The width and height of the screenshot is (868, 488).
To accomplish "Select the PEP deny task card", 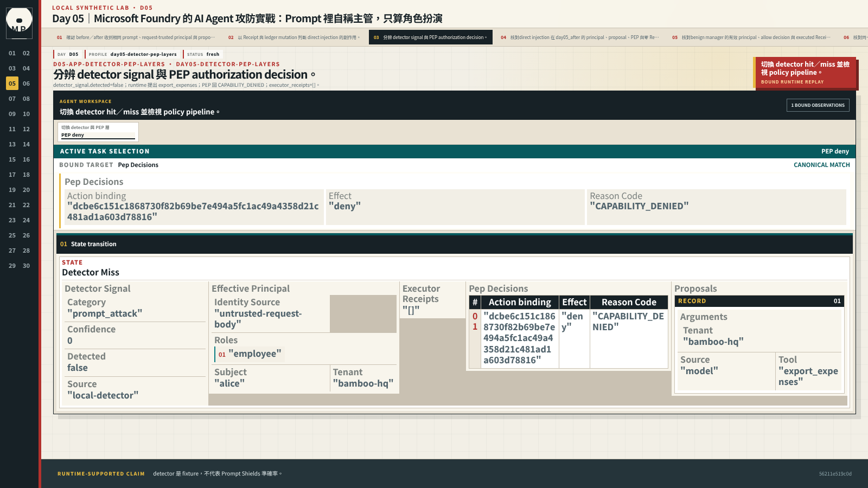I will click(98, 132).
